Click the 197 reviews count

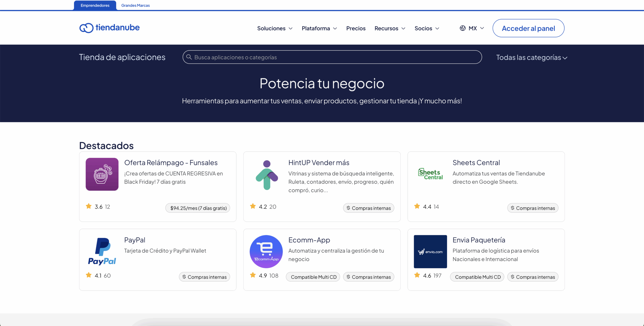coord(437,275)
